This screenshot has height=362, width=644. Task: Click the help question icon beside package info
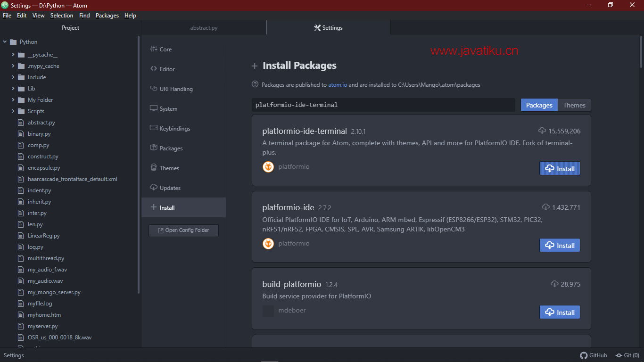point(255,84)
